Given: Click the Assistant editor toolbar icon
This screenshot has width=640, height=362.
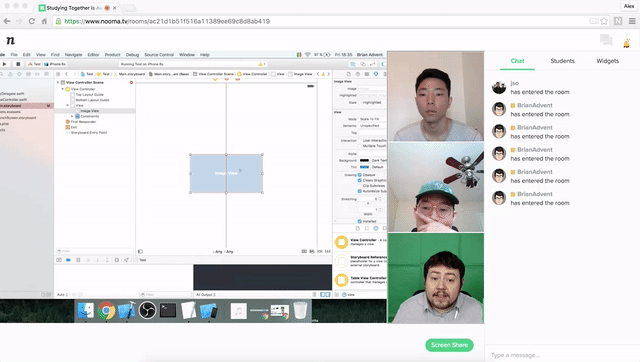Looking at the screenshot, I should coord(362,64).
